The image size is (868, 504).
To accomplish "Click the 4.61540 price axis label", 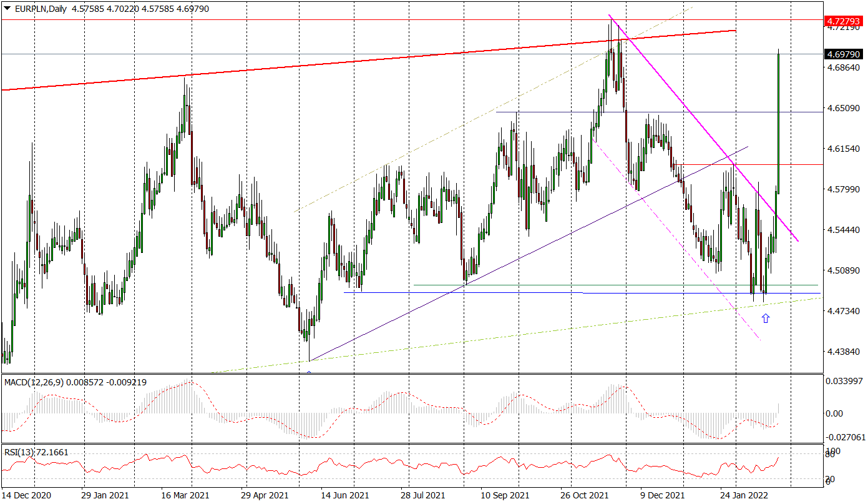I will [843, 149].
